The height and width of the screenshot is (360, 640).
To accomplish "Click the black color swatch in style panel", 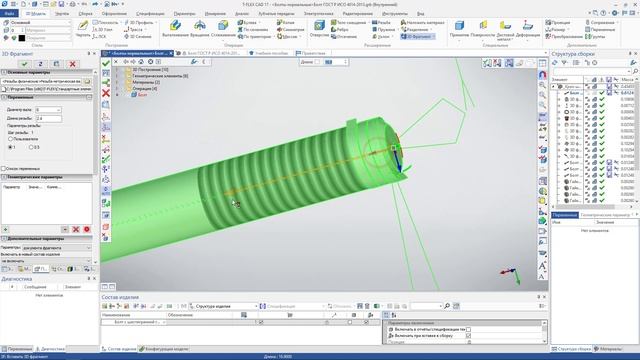I will (22, 38).
